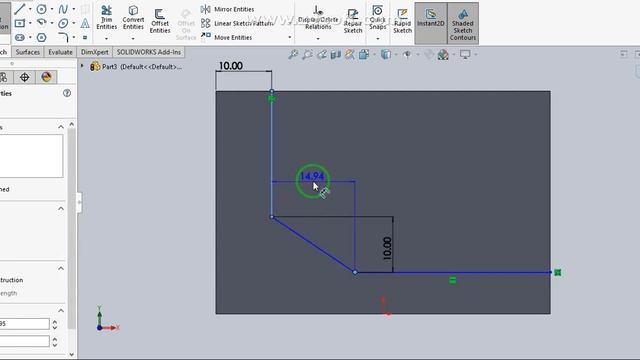Click the Rapid Sketch tool
Screen dimensions: 640x360
point(402,21)
